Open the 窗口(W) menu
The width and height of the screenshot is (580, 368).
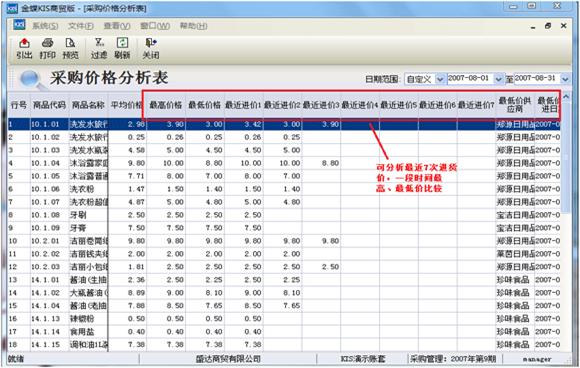point(155,26)
